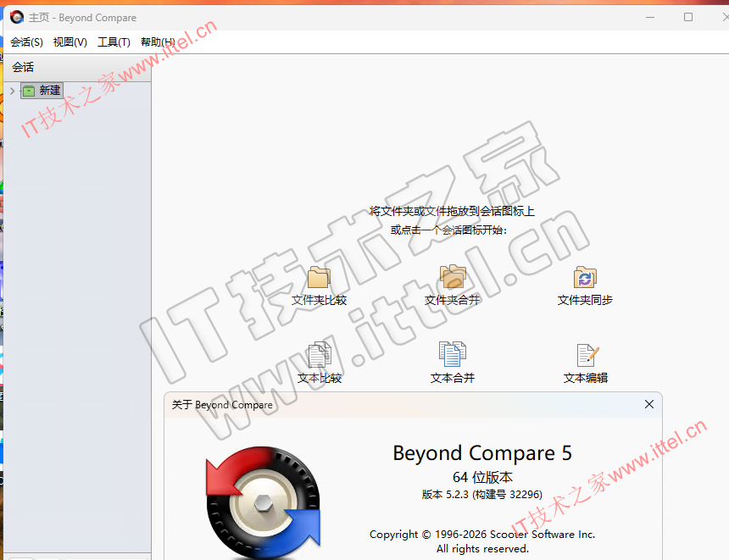Click the Beyond Compare 5 heading
The width and height of the screenshot is (729, 560).
click(x=482, y=453)
